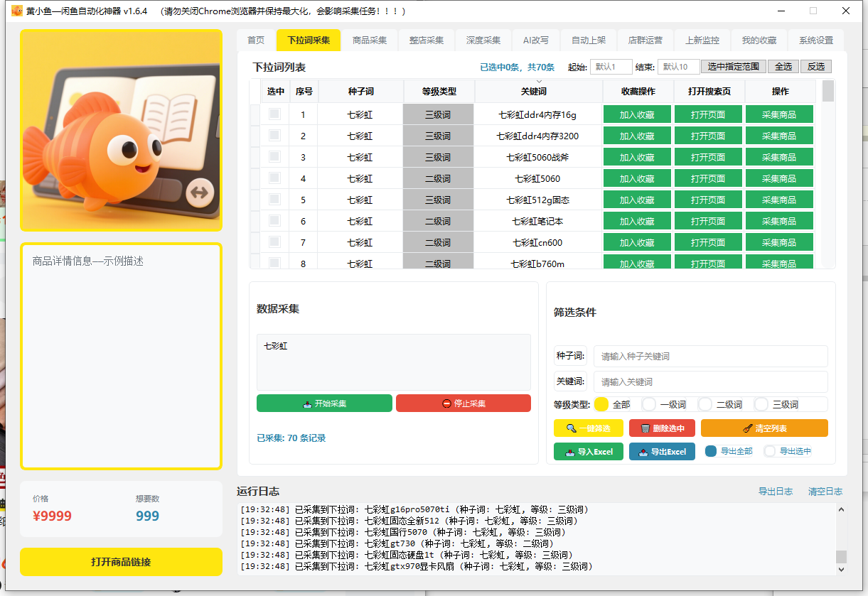Viewport: 868px width, 596px height.
Task: Open the AI改写 tab
Action: click(535, 40)
